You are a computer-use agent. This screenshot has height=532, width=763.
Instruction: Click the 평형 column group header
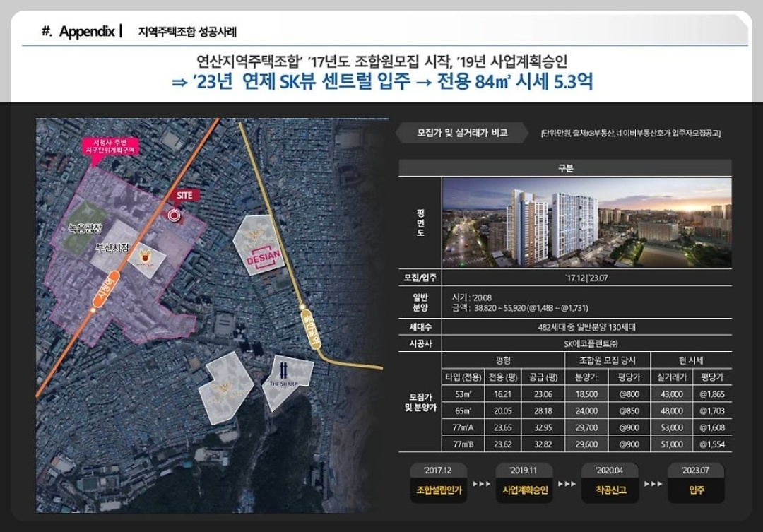coord(503,360)
